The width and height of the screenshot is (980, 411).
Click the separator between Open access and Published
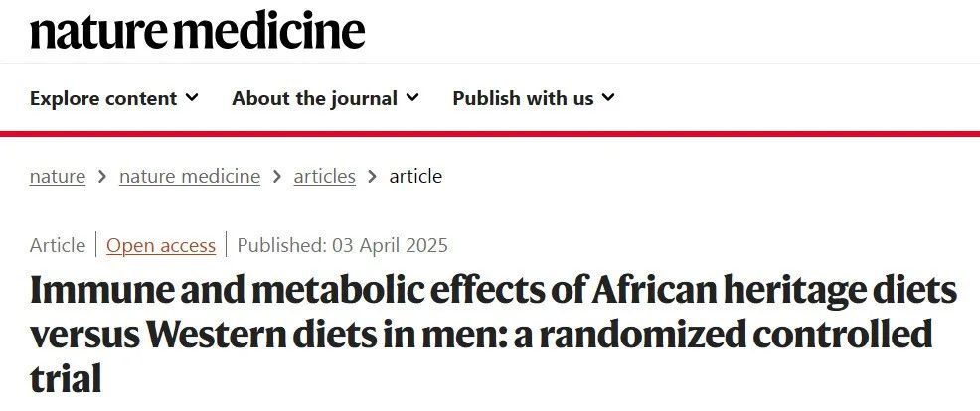pyautogui.click(x=227, y=245)
